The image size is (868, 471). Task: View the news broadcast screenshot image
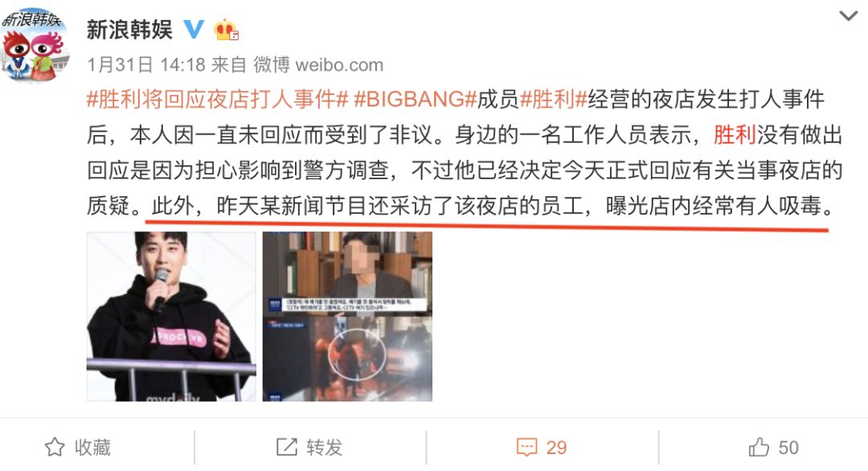point(347,316)
